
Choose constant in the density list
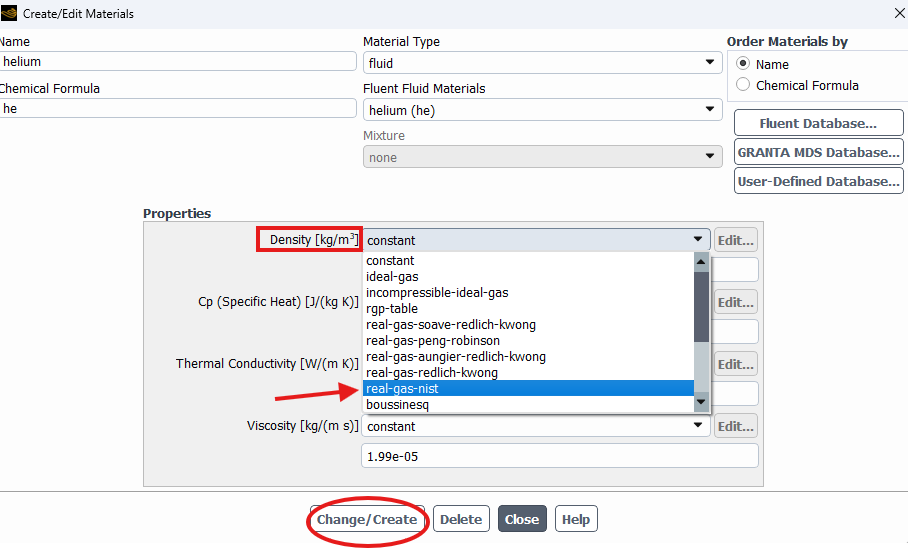tap(528, 261)
